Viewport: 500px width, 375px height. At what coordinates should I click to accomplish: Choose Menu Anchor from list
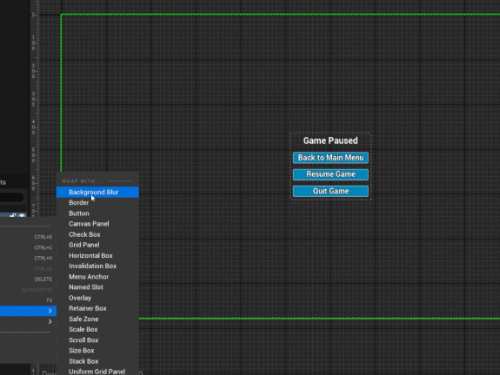pyautogui.click(x=97, y=277)
